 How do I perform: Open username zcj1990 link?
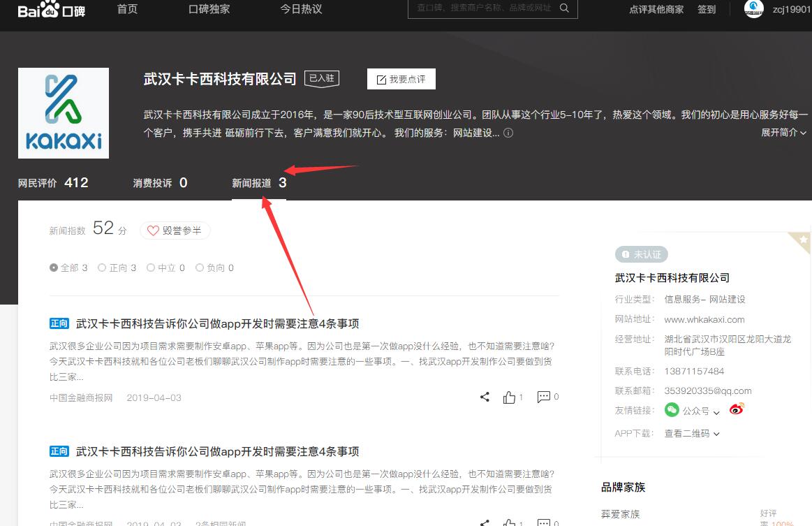792,9
